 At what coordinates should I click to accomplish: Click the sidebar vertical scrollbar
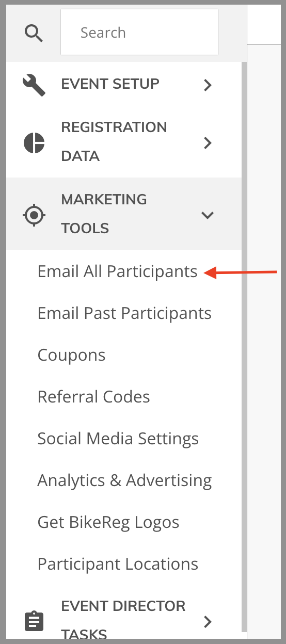point(244,351)
